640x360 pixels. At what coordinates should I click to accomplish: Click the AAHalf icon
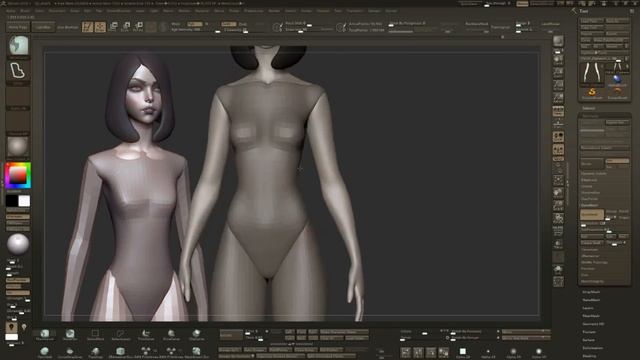click(x=558, y=98)
